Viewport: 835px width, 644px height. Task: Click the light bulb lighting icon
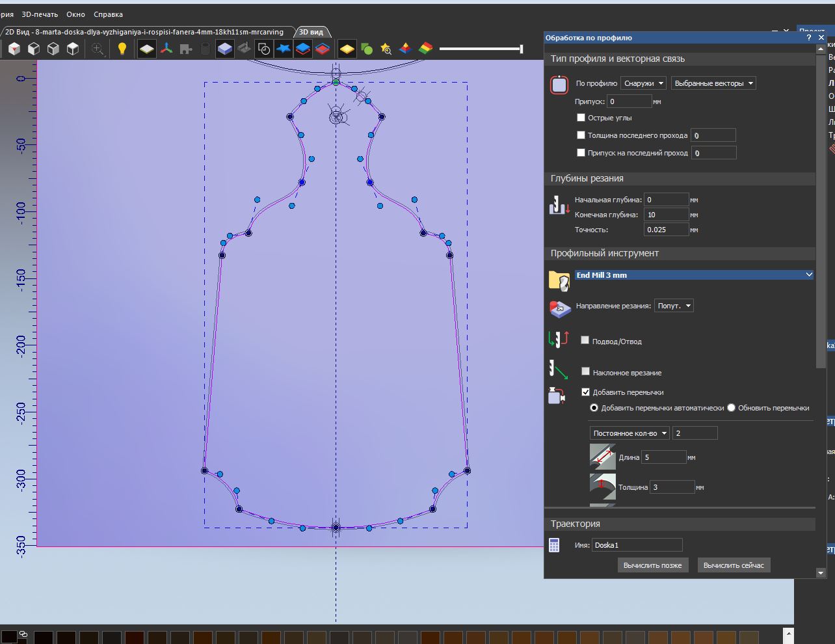click(122, 49)
